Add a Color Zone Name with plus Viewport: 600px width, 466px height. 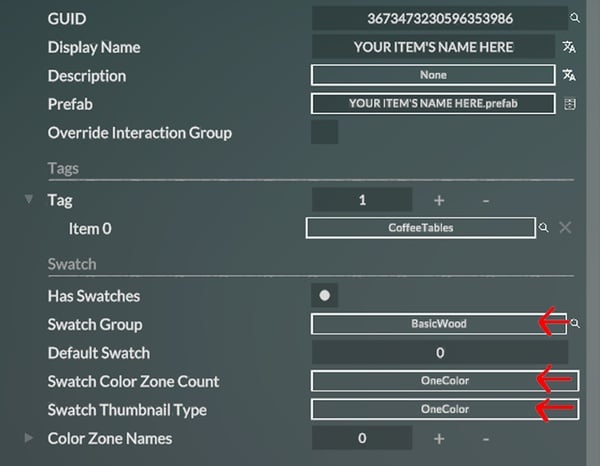tap(439, 438)
